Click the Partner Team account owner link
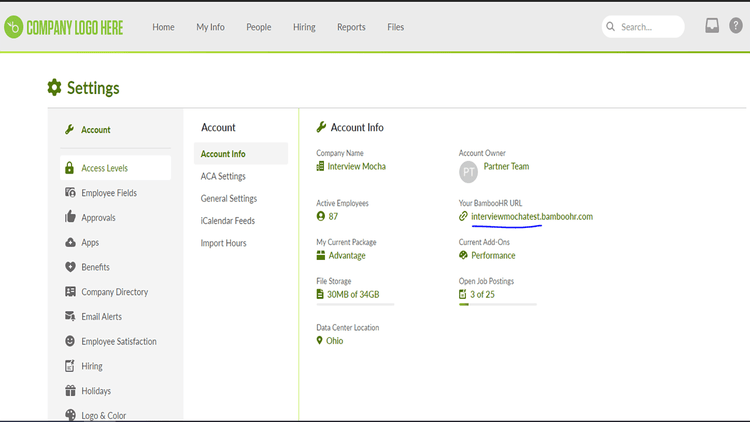The height and width of the screenshot is (422, 750). 506,167
